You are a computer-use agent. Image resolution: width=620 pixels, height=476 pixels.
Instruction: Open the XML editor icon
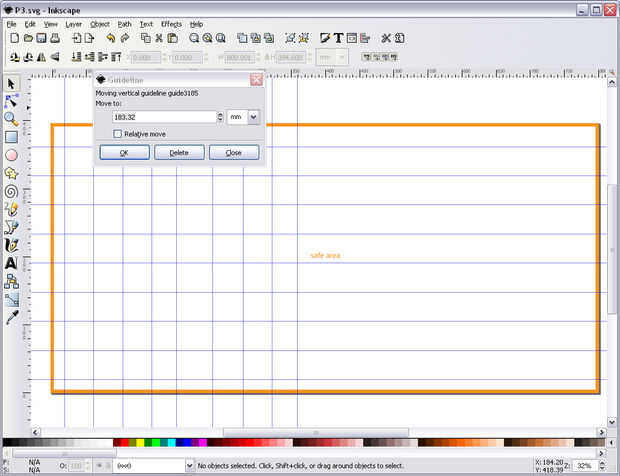tap(352, 38)
